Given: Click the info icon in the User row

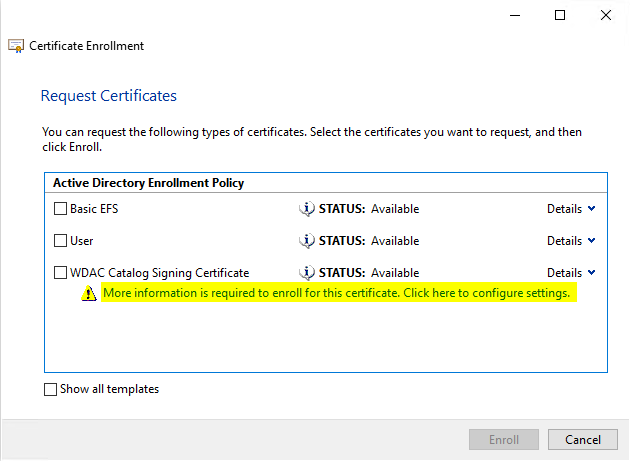Looking at the screenshot, I should pos(308,241).
